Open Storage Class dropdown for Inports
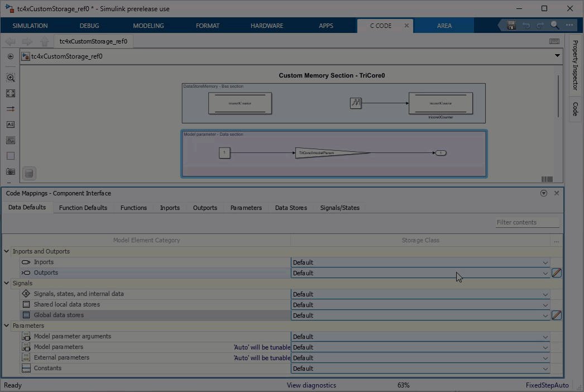The image size is (584, 392). coord(545,262)
